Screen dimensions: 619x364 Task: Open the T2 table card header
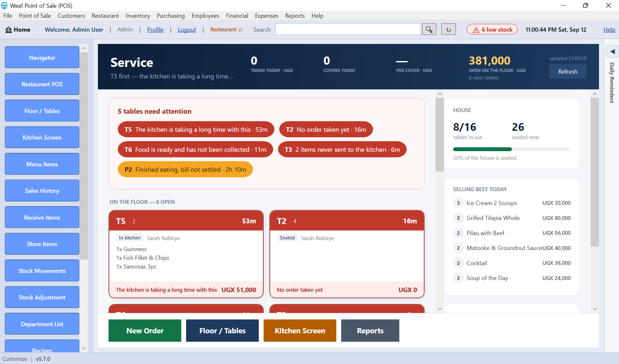tap(347, 221)
